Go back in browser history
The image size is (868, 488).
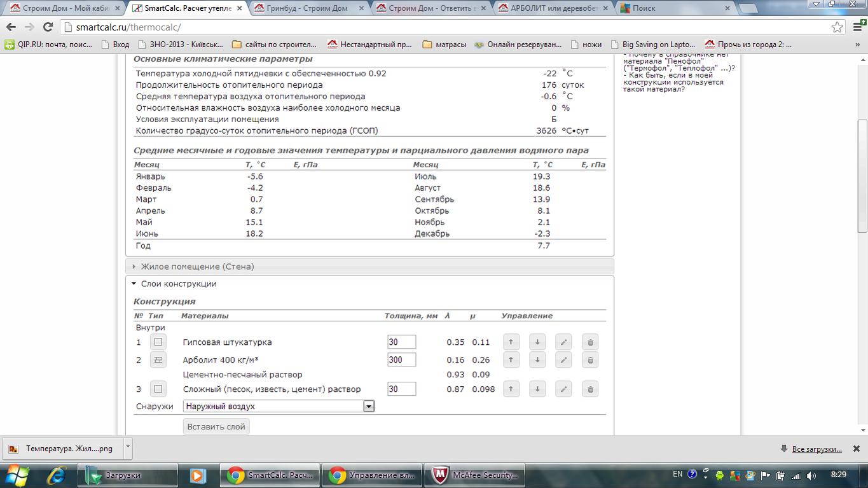pyautogui.click(x=11, y=27)
